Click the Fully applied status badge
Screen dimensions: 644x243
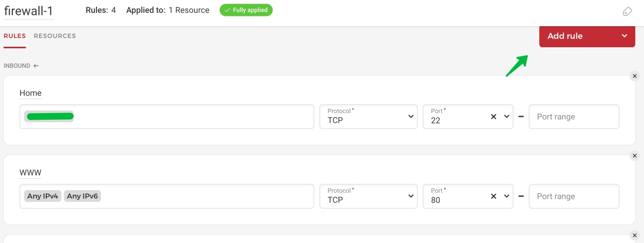(x=246, y=10)
